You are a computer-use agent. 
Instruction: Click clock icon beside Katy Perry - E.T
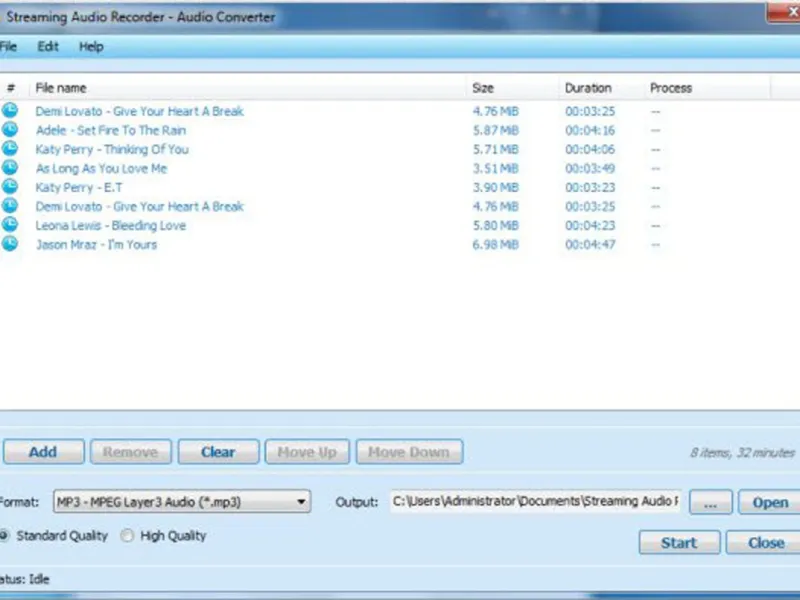point(10,187)
